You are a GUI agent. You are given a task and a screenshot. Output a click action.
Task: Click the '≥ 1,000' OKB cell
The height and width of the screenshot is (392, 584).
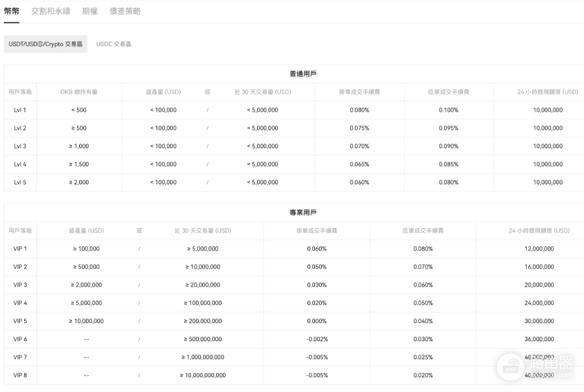79,146
